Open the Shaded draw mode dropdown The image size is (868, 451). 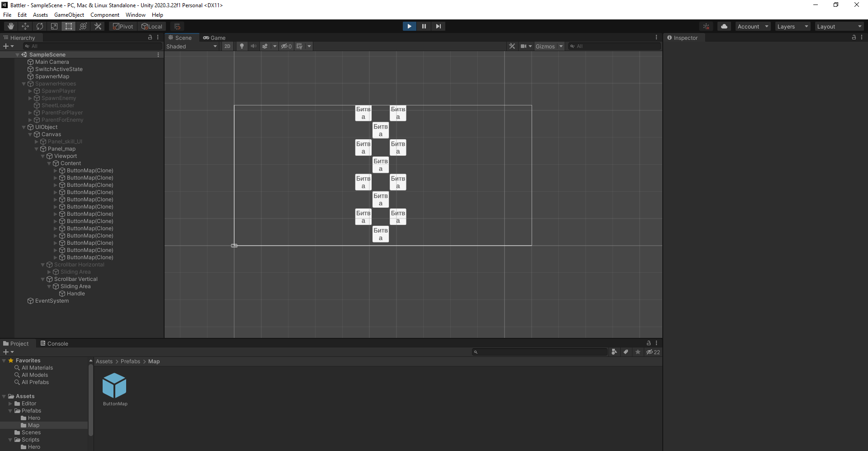click(x=192, y=46)
